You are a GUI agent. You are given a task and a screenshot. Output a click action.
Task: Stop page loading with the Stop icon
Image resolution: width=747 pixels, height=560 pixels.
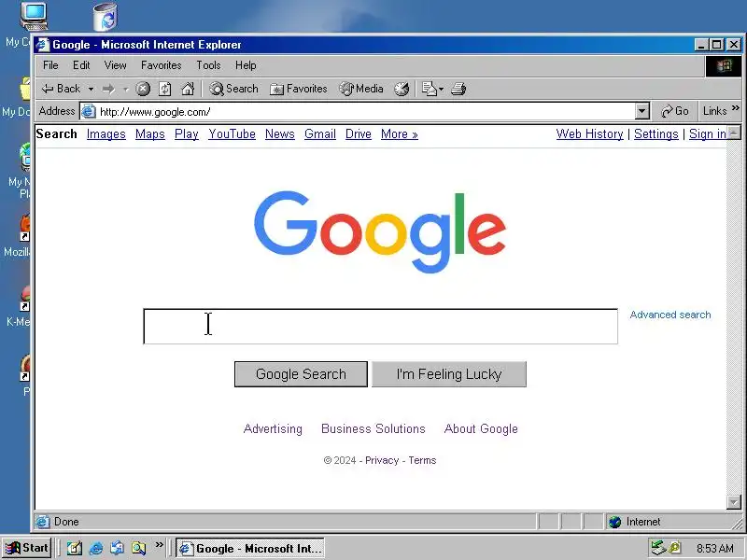pos(143,89)
